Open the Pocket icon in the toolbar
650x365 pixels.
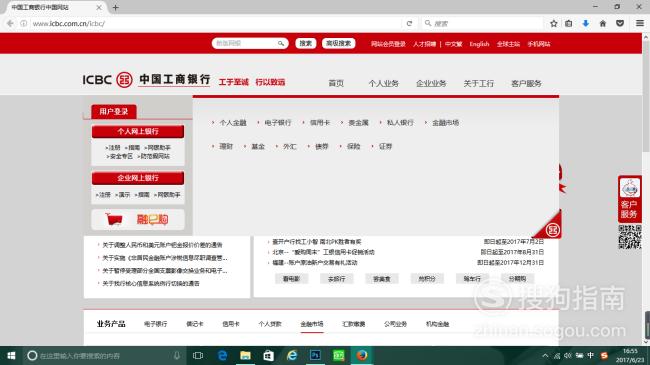point(620,24)
